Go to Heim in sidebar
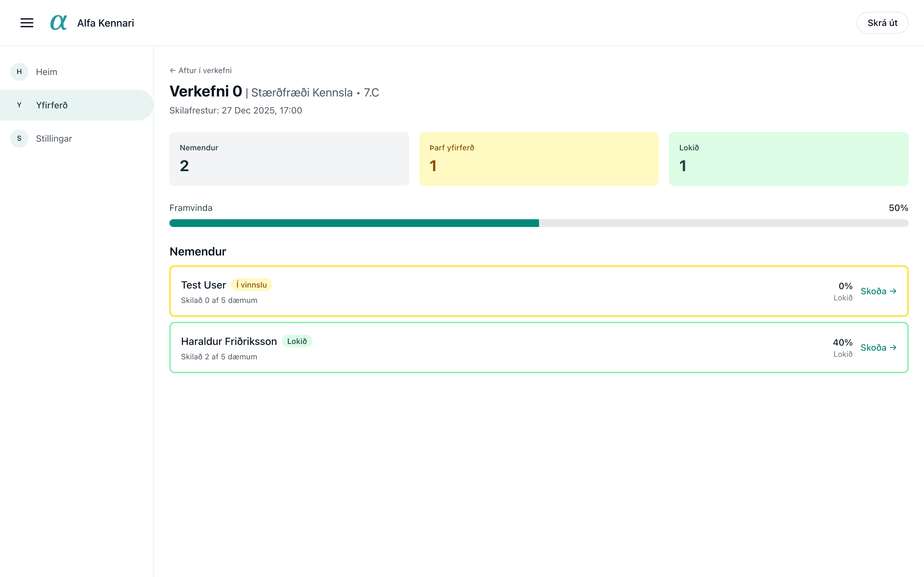 point(47,72)
